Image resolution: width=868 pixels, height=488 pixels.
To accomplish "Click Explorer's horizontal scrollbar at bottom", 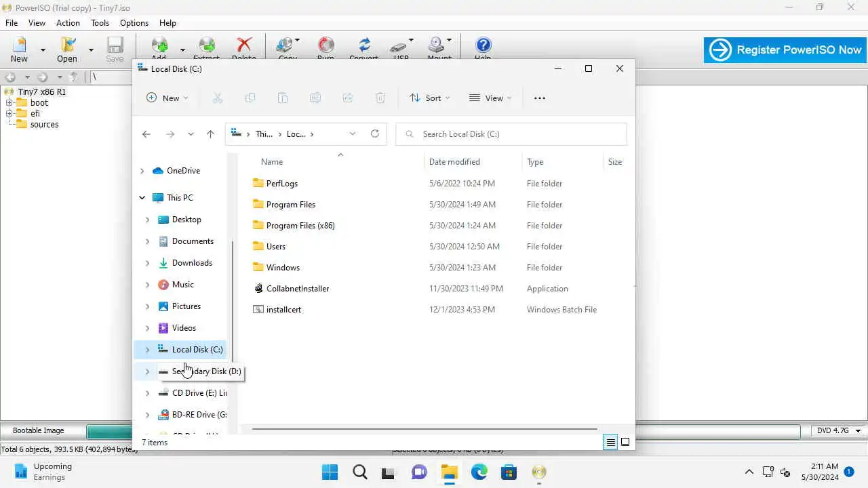I will click(x=425, y=428).
